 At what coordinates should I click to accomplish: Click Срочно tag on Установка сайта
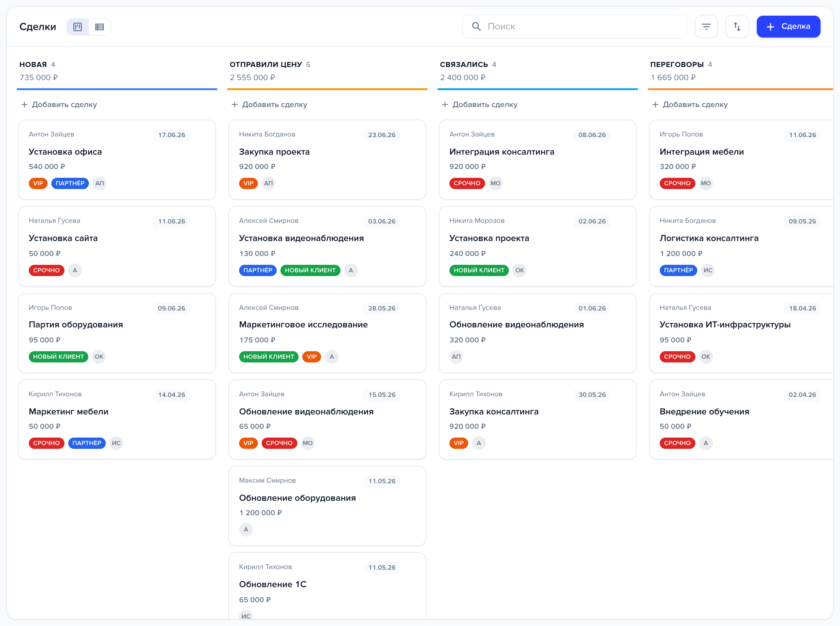(47, 270)
